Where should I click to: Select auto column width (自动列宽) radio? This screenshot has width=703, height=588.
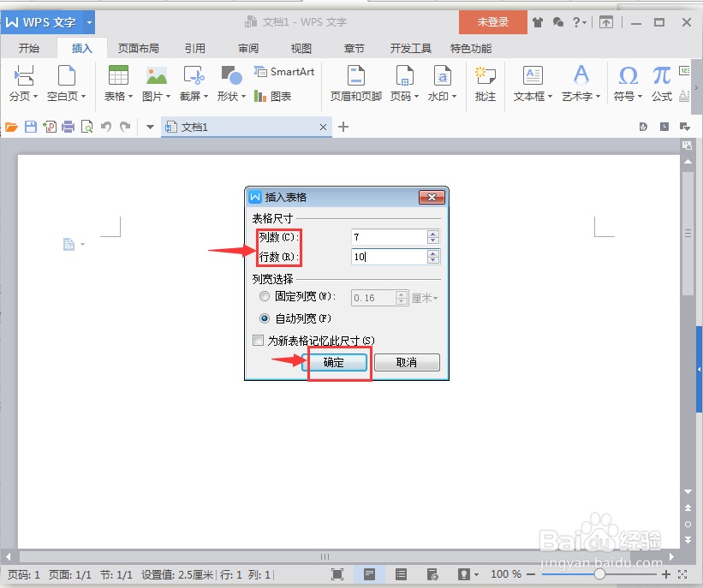[265, 318]
